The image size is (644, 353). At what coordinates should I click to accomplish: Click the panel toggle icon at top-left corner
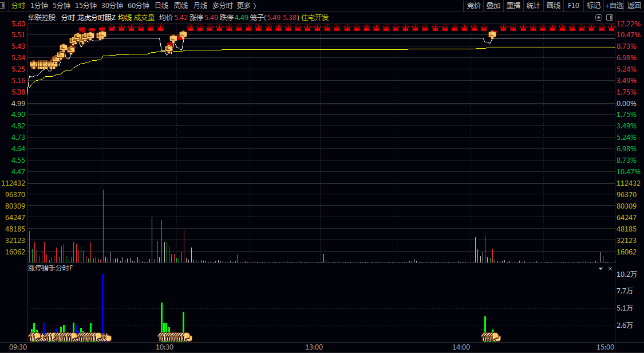[3, 5]
